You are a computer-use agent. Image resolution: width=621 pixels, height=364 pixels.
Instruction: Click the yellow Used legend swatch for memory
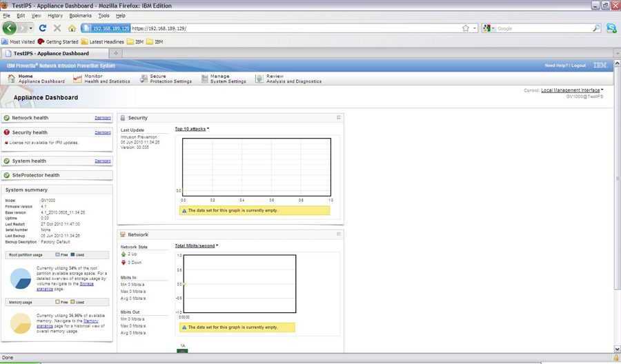tap(72, 302)
